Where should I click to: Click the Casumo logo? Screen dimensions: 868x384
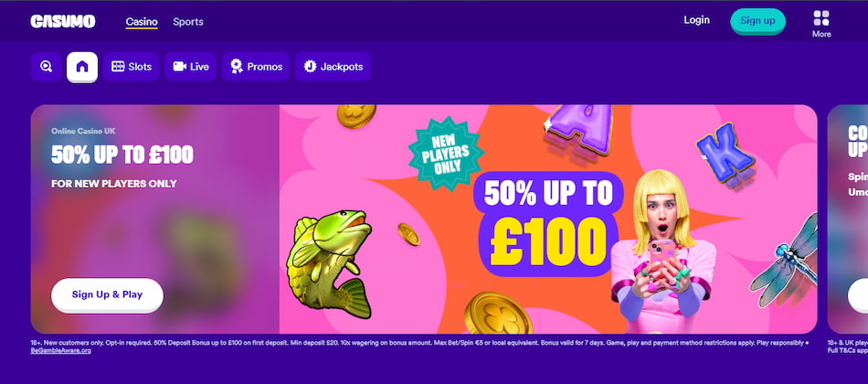pos(62,21)
